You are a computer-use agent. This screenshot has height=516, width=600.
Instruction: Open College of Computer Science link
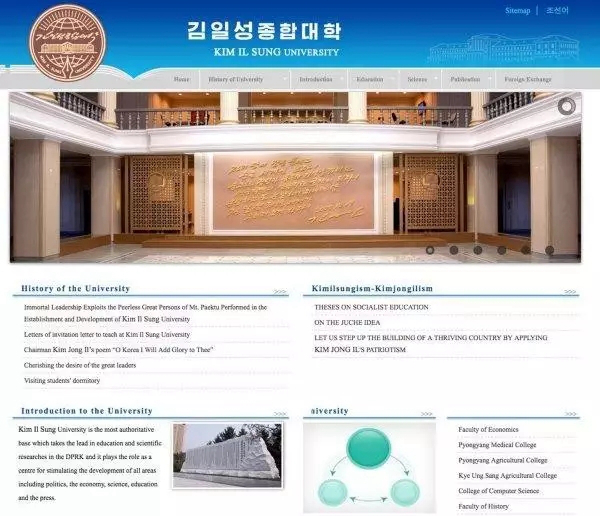[499, 491]
